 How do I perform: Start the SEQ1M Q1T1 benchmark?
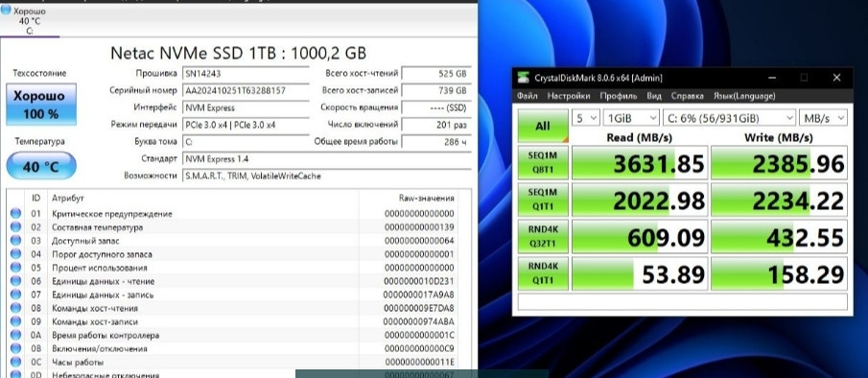click(543, 200)
